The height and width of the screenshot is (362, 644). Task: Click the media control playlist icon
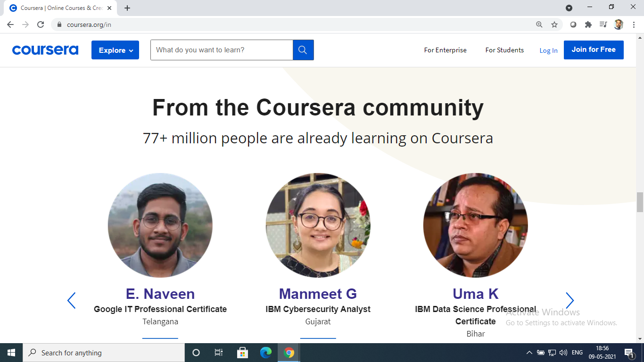603,25
